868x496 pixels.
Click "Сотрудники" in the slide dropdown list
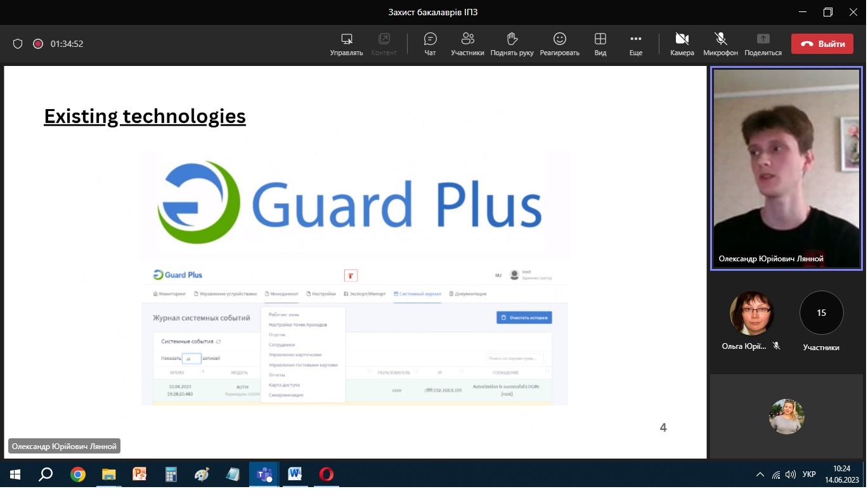(x=282, y=345)
